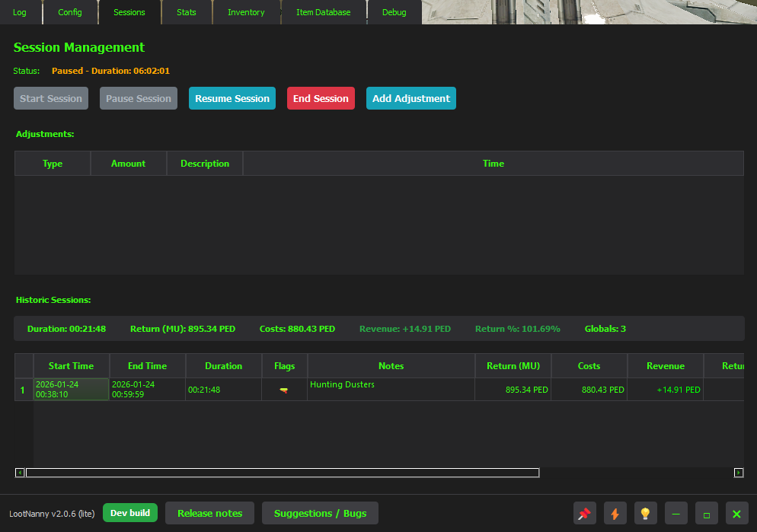Click the Notes column header
757x532 pixels.
(391, 365)
